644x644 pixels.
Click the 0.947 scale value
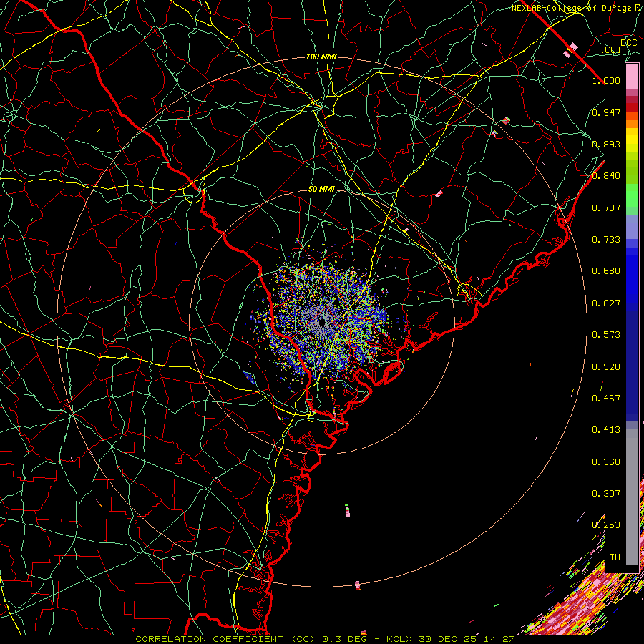tap(606, 112)
